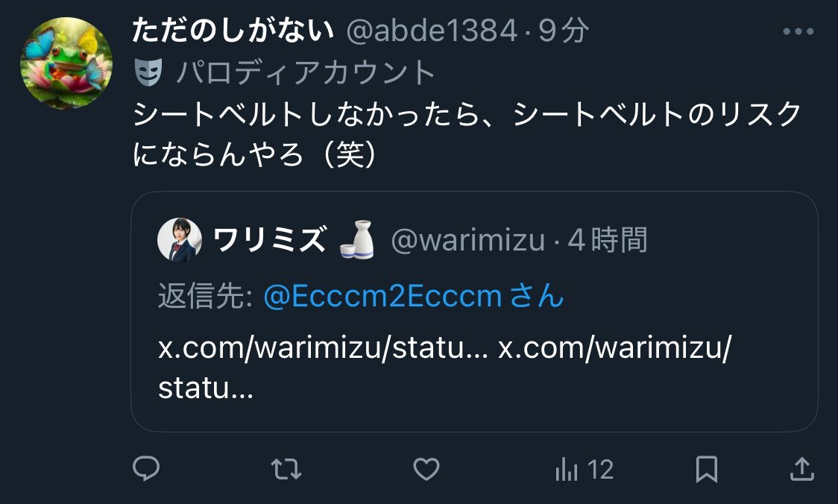Open the frog profile avatar
This screenshot has height=504, width=838.
pyautogui.click(x=66, y=63)
